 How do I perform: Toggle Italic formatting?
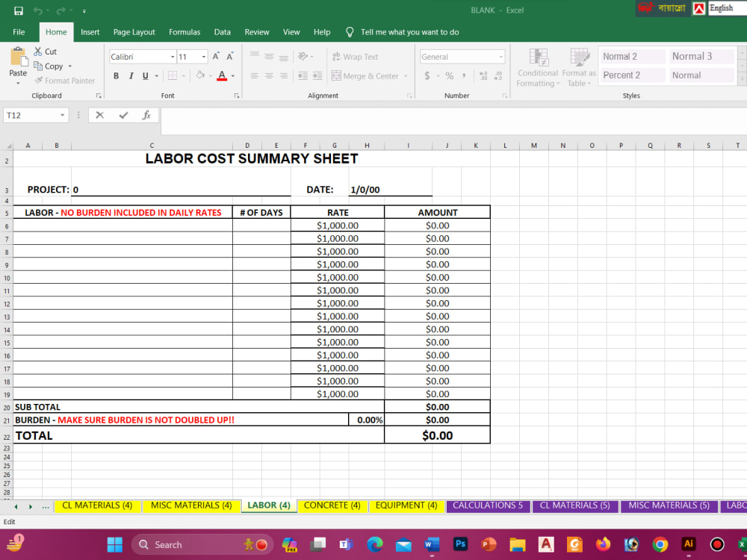(x=131, y=75)
